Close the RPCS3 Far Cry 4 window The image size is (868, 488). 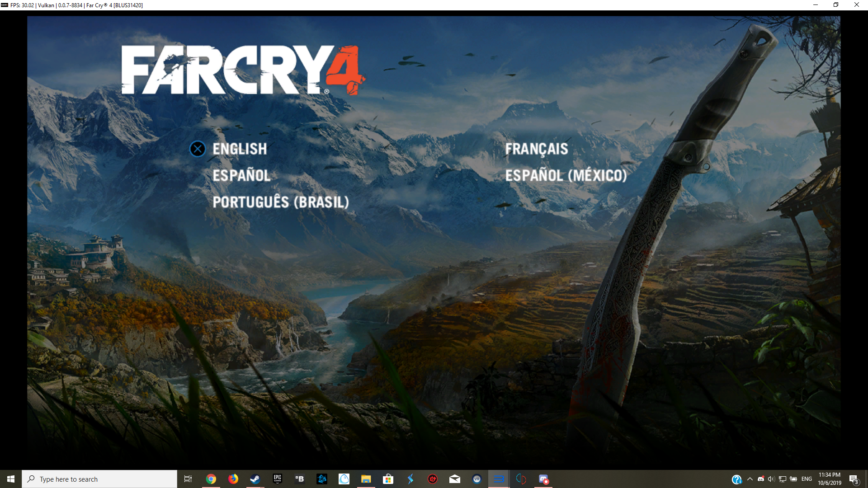pyautogui.click(x=857, y=5)
